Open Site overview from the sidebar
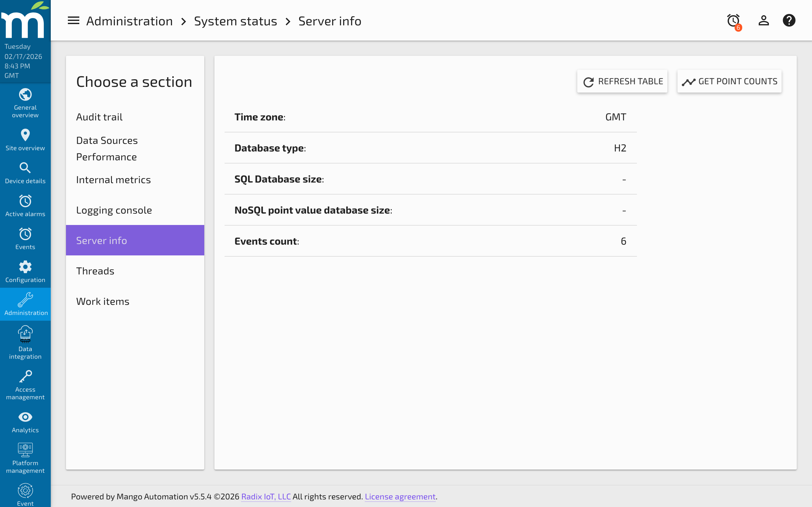This screenshot has width=812, height=507. tap(25, 138)
